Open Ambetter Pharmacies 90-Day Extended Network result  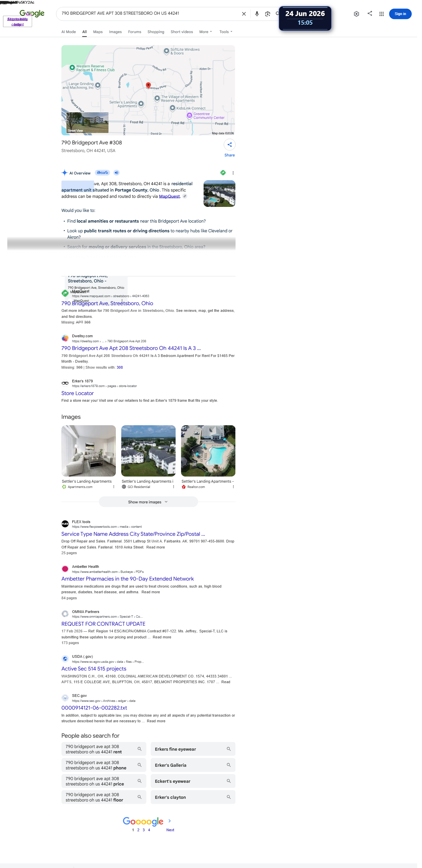[129, 585]
